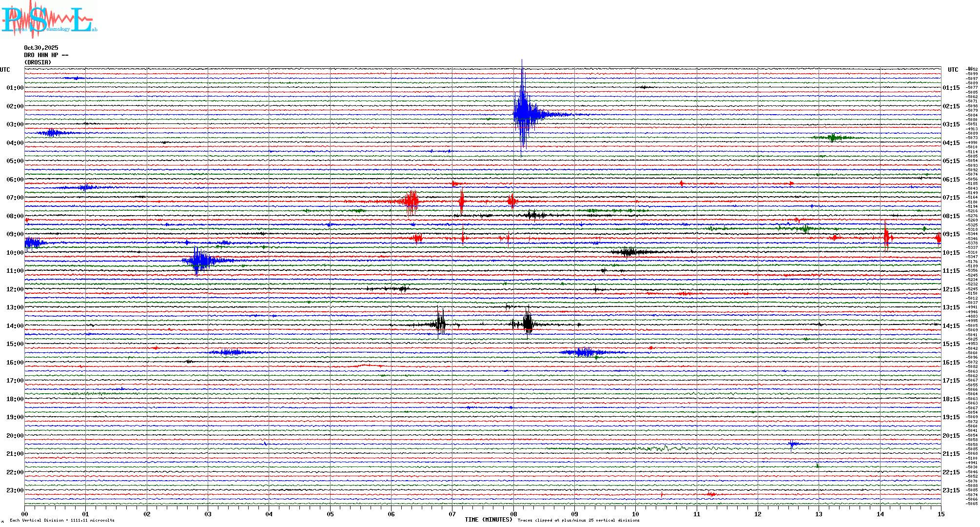This screenshot has height=527, width=980.
Task: Click the TIME (MINUTES) axis title
Action: (x=489, y=520)
